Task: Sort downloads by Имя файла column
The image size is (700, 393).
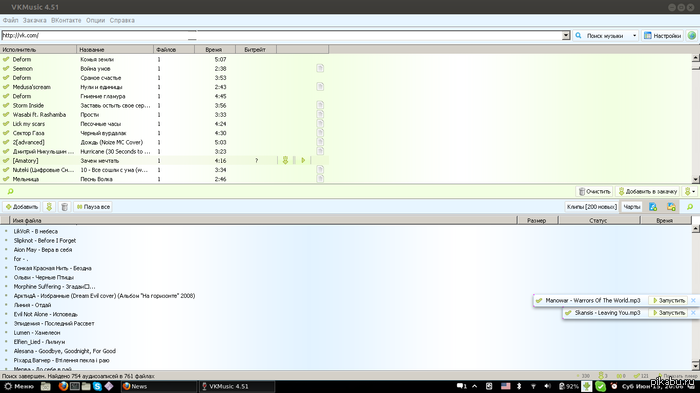Action: pyautogui.click(x=263, y=220)
